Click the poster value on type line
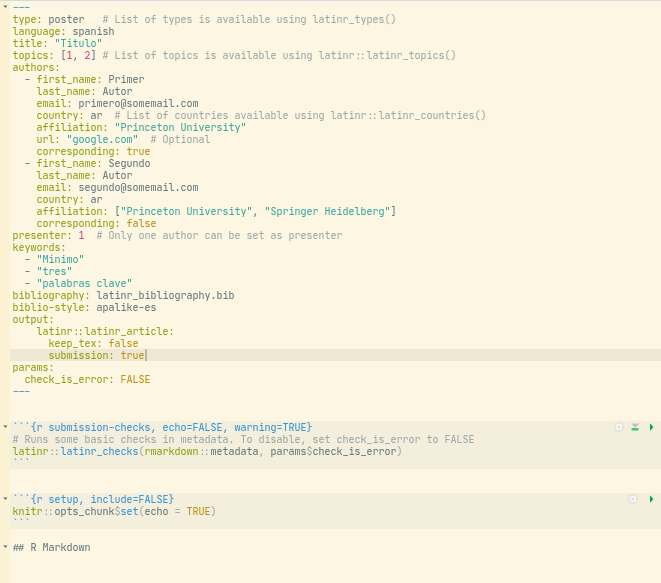661x583 pixels. point(67,20)
